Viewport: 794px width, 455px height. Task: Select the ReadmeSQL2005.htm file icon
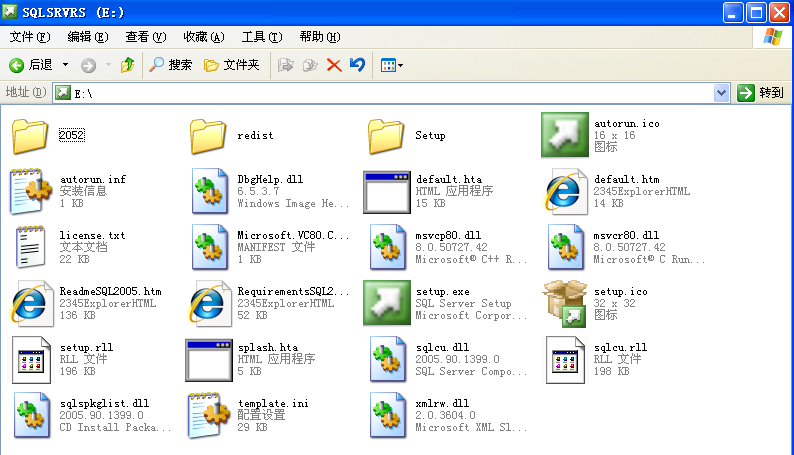tap(31, 303)
